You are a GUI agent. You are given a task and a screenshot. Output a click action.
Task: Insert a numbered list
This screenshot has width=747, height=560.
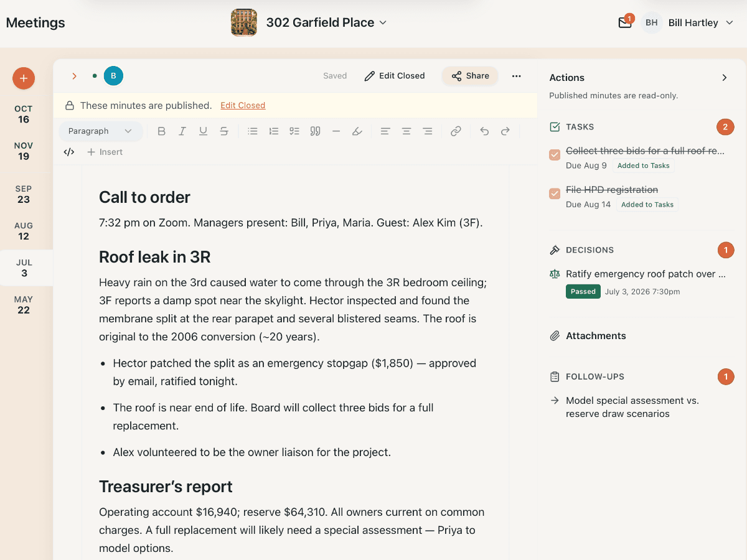[x=273, y=131]
